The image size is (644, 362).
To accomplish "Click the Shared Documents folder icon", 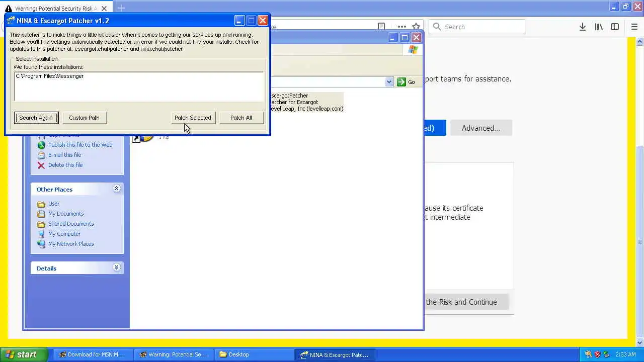I will point(41,224).
